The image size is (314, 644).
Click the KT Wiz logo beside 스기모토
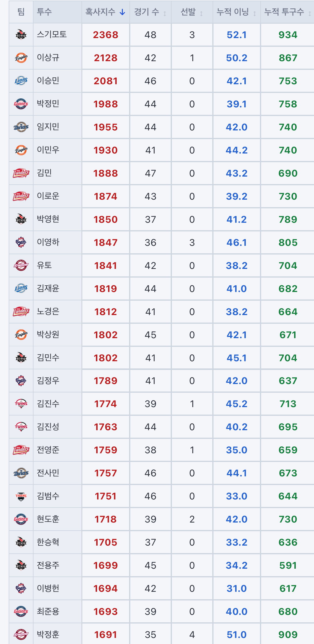(21, 35)
